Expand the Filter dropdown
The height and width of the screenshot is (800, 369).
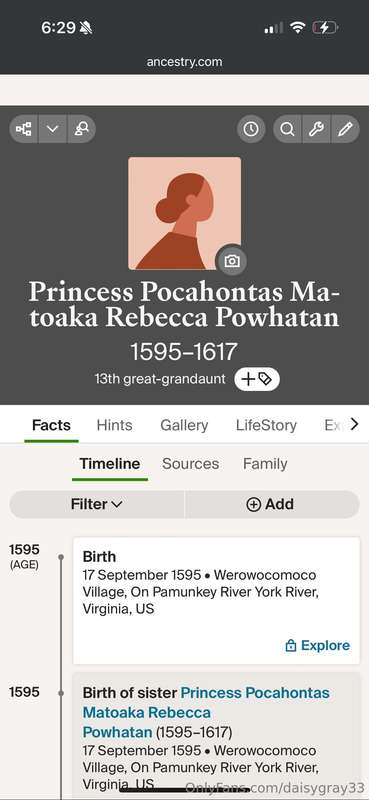point(97,504)
